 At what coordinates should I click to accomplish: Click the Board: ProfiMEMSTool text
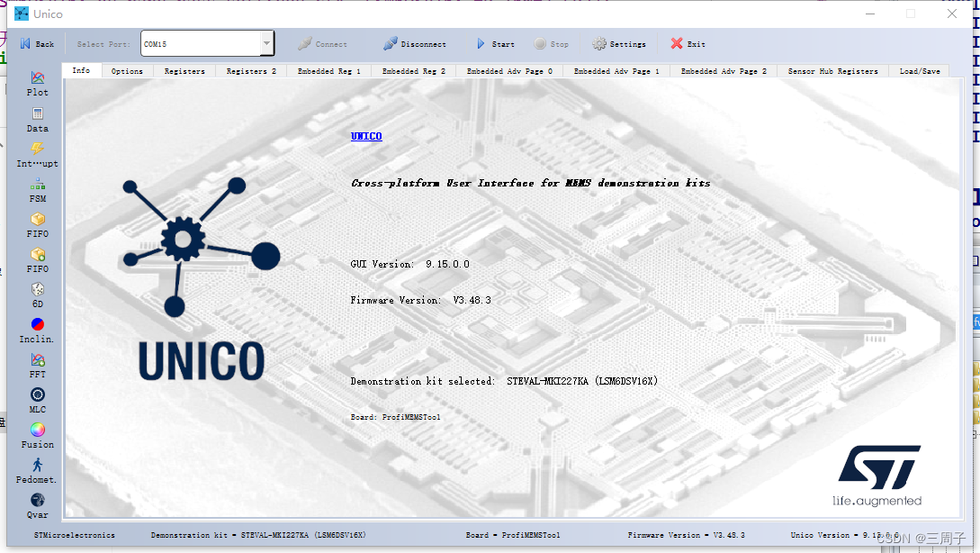click(x=396, y=417)
